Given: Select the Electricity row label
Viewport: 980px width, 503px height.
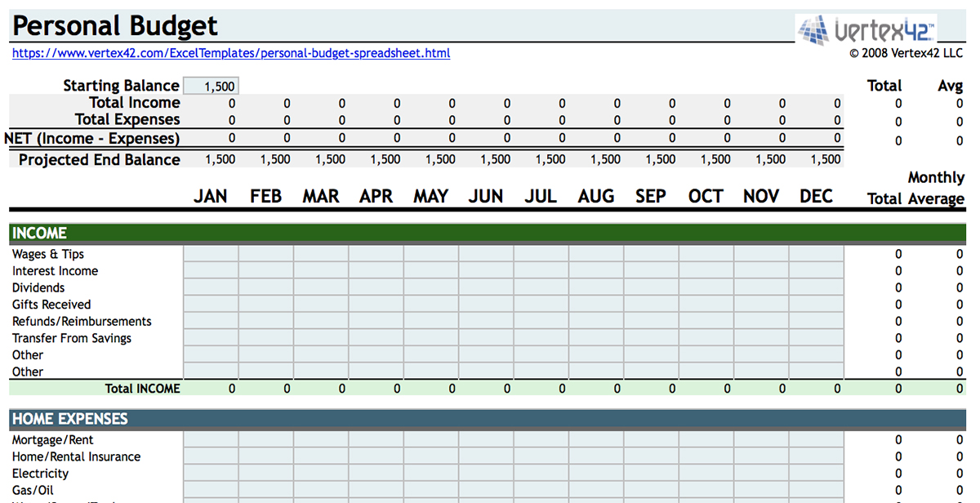Looking at the screenshot, I should (40, 474).
